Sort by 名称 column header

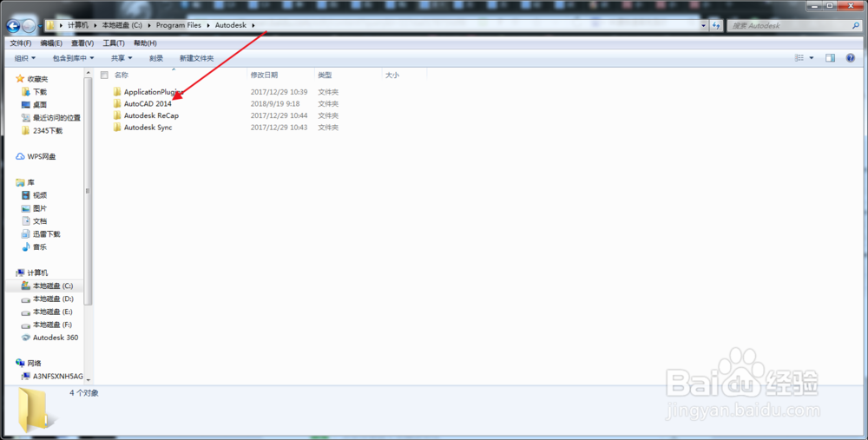pyautogui.click(x=122, y=75)
